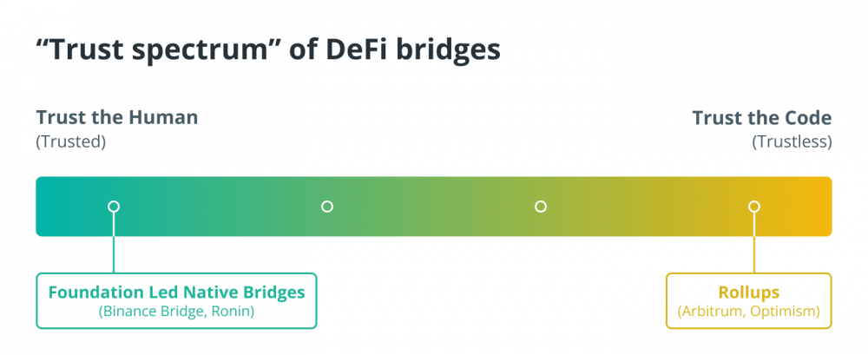
Task: Click the second circle marker on the gradient
Action: pyautogui.click(x=327, y=207)
